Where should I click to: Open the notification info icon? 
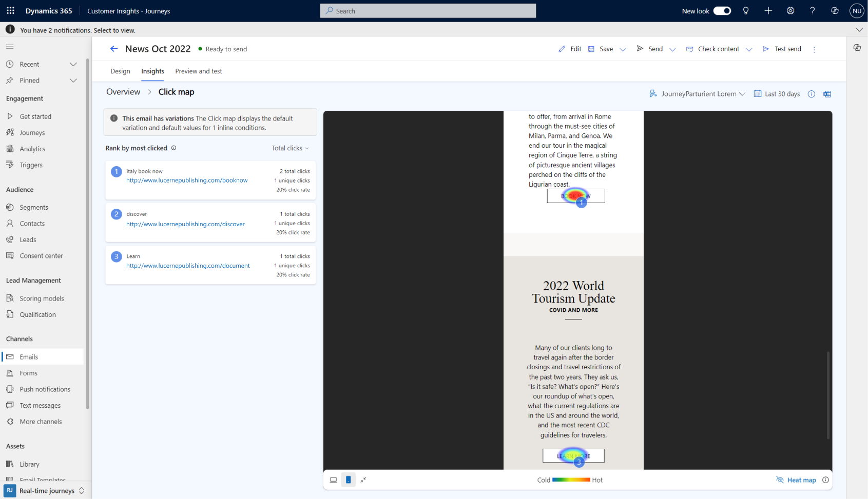point(10,30)
